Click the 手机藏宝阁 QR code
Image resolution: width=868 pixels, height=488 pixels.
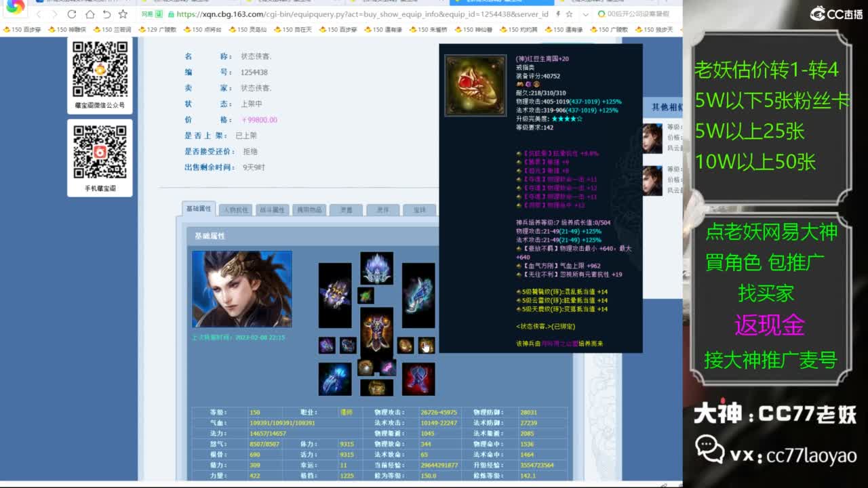tap(100, 152)
